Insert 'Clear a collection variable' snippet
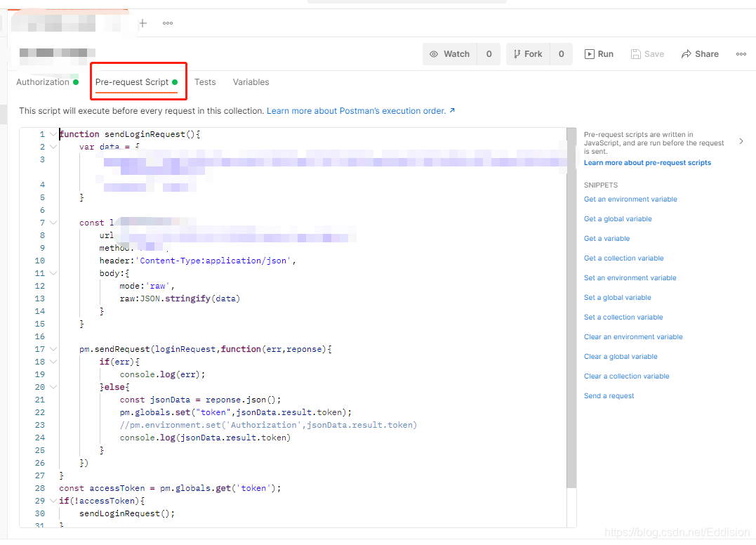This screenshot has width=756, height=545. (626, 376)
